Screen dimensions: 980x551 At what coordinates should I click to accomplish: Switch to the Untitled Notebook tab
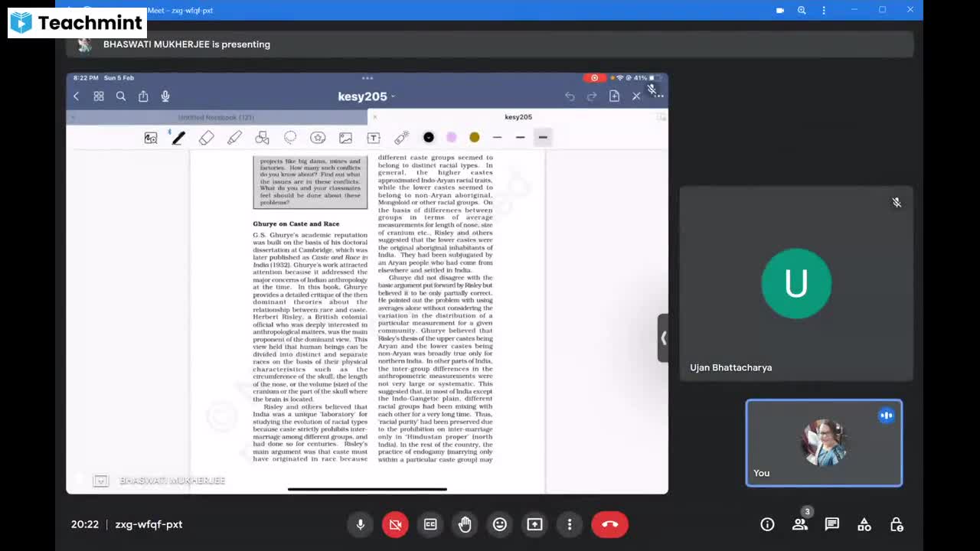tap(215, 117)
